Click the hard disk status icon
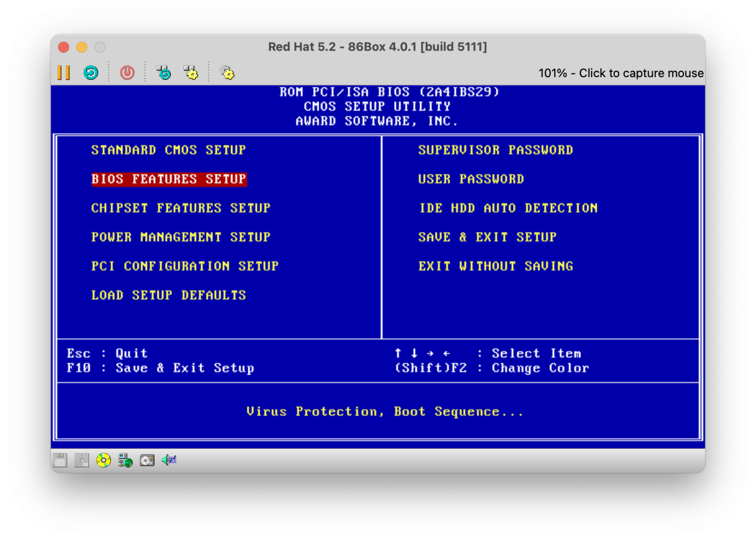756x540 pixels. coord(147,460)
